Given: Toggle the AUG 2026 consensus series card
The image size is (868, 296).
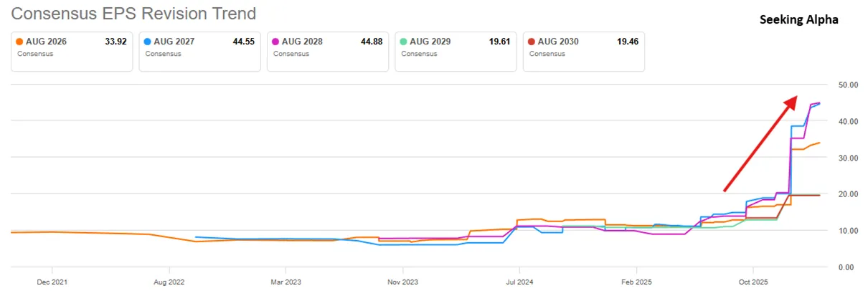Looking at the screenshot, I should click(72, 50).
